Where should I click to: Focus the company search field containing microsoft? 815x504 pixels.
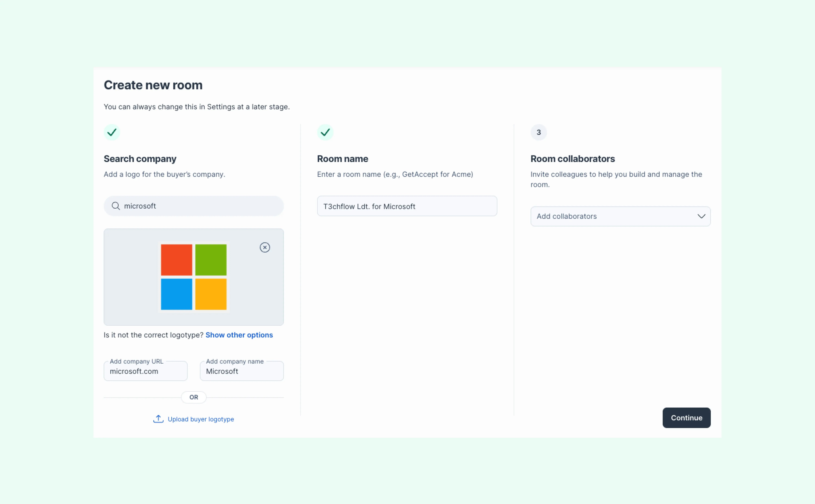point(194,206)
